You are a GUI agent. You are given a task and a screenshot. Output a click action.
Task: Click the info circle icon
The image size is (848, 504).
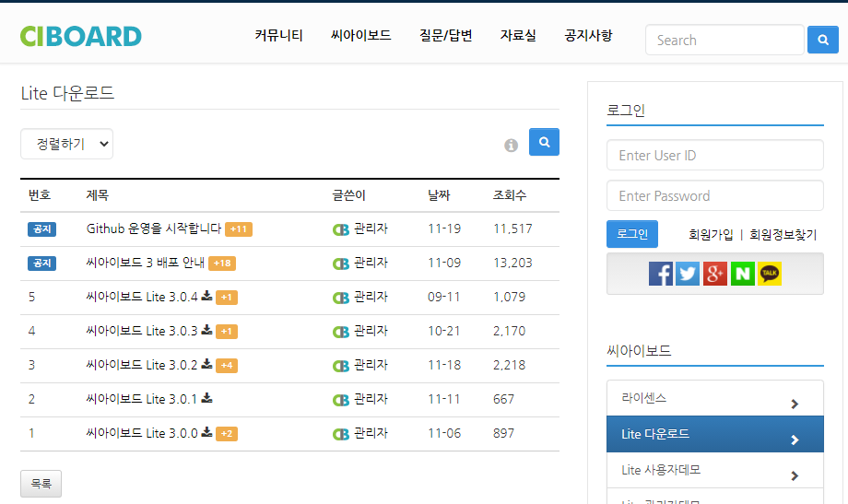[x=511, y=146]
